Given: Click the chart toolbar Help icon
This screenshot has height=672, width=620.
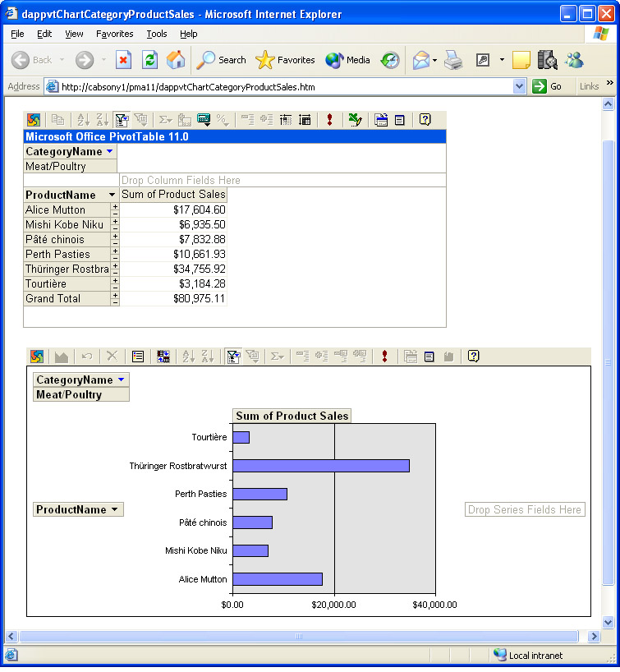Looking at the screenshot, I should point(473,357).
